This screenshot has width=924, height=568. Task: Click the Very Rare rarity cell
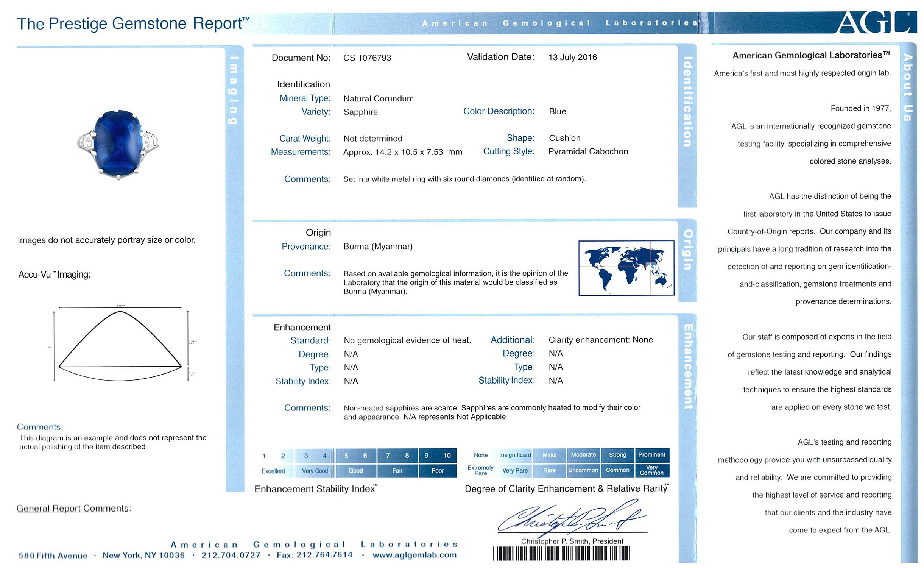[515, 471]
